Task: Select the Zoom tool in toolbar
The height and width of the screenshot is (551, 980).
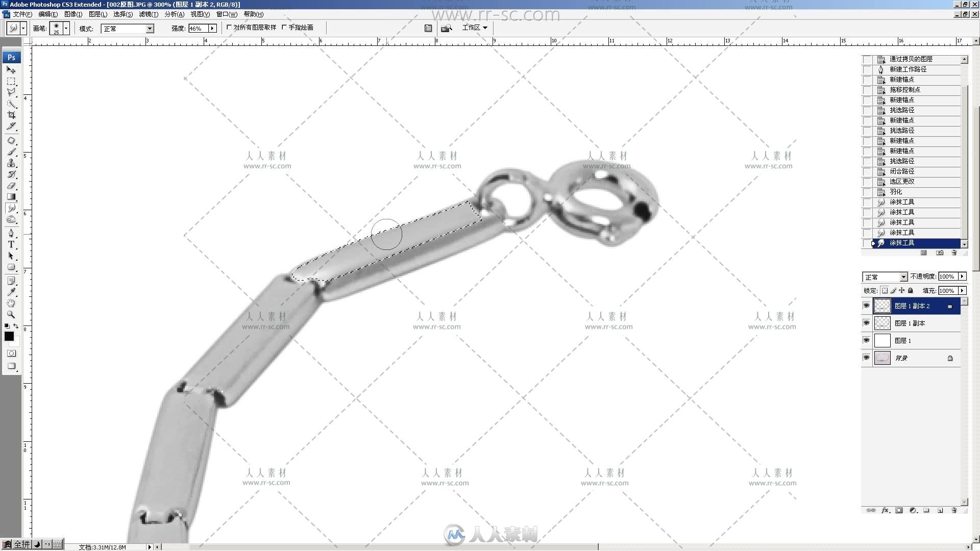Action: coord(11,317)
